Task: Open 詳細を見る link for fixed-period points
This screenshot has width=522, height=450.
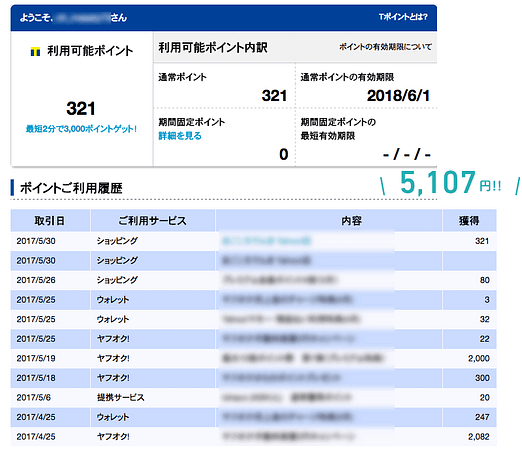Action: pos(180,136)
